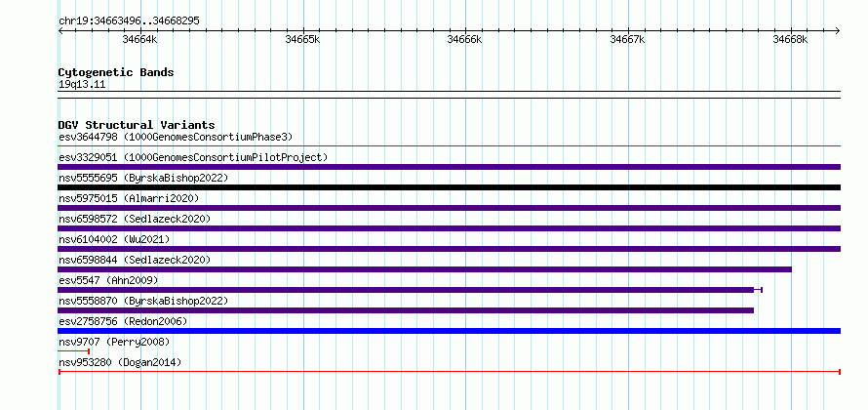Image resolution: width=868 pixels, height=410 pixels.
Task: Select the short red nsv9707 variant line
Action: click(x=73, y=351)
